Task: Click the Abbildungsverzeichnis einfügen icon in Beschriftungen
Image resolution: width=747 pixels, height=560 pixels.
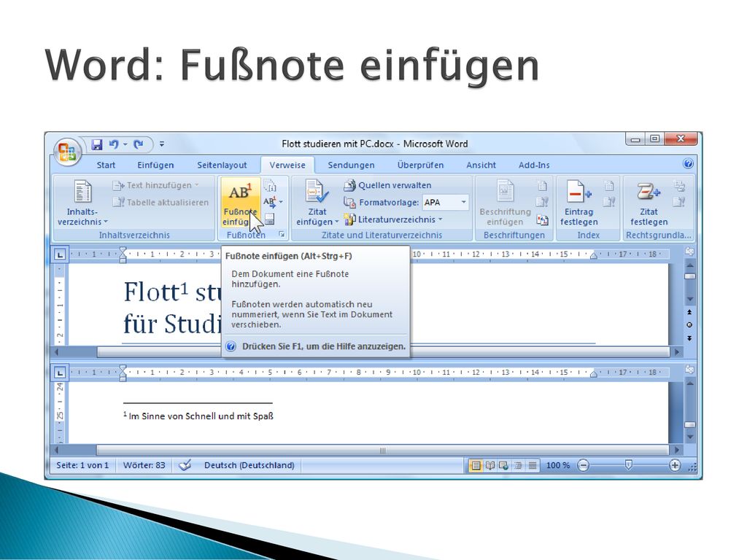Action: (542, 185)
